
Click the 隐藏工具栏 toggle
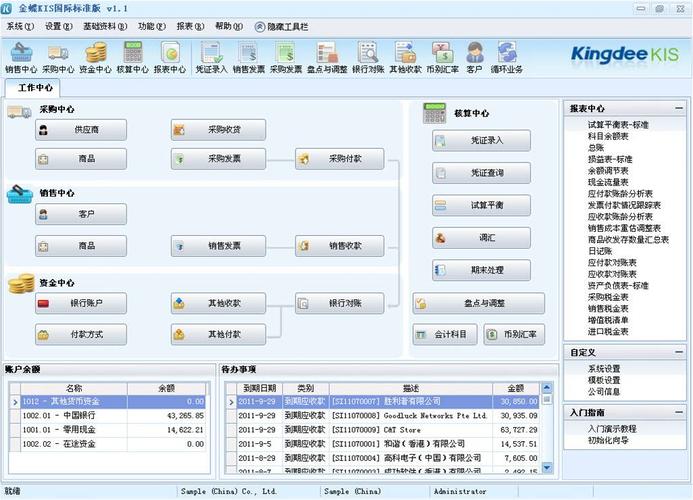tap(282, 27)
